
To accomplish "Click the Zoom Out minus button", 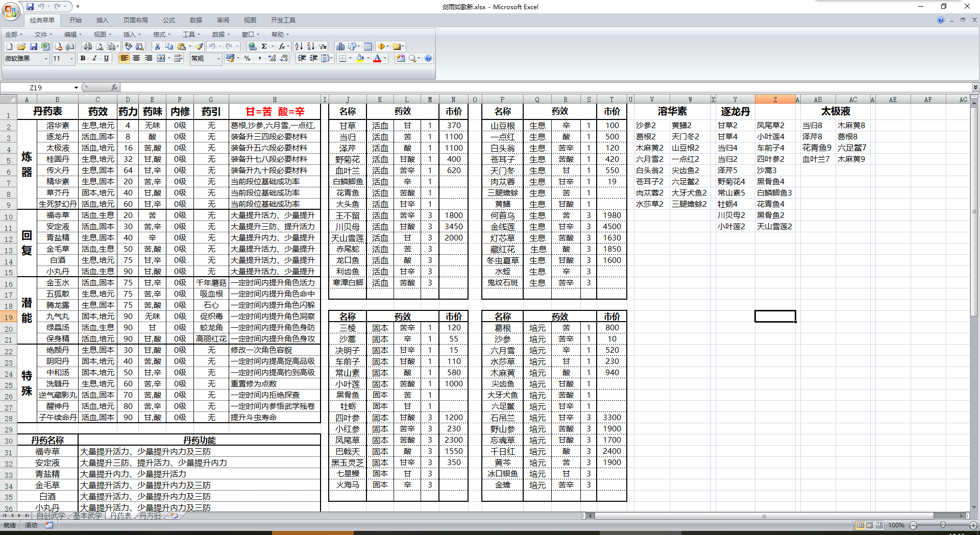I will click(x=914, y=525).
